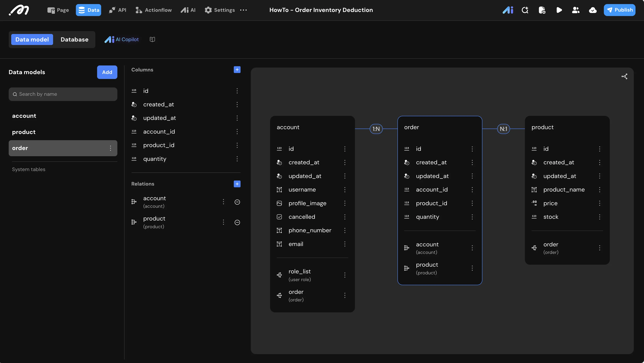Open the document settings icon in top toolbar
Screen dimensions: 644x363
[x=542, y=10]
